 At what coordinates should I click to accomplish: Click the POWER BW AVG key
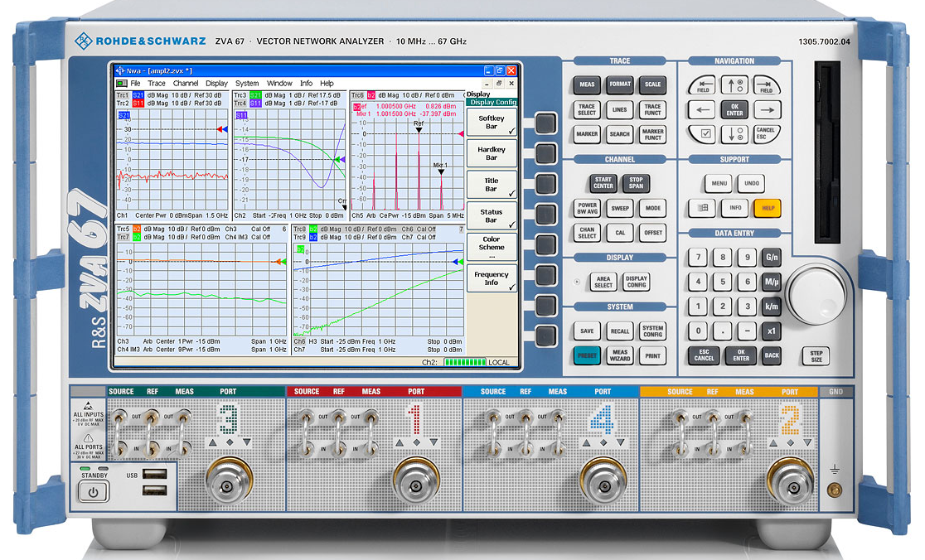(587, 208)
